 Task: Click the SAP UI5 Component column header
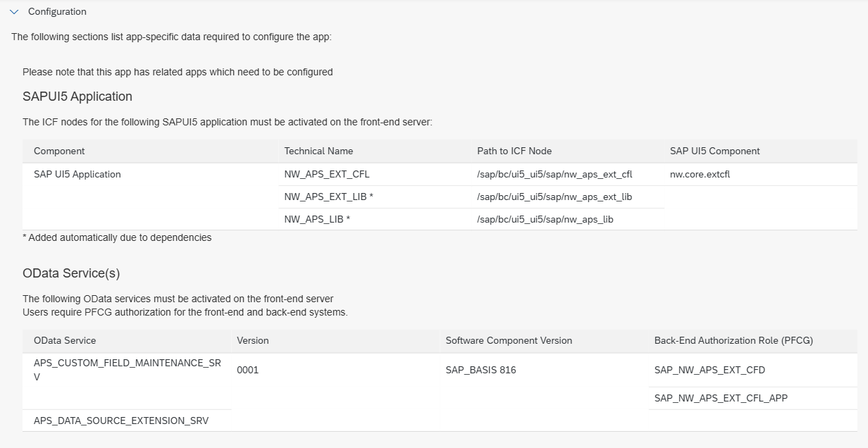click(715, 151)
